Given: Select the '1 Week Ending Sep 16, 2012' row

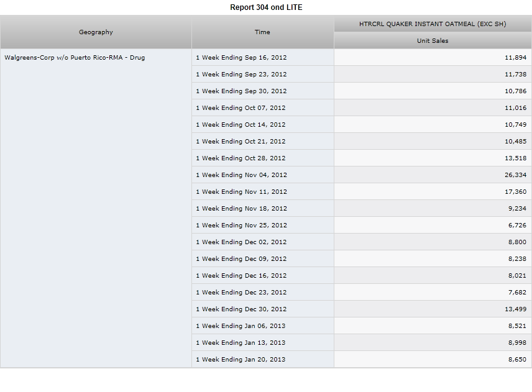Looking at the screenshot, I should coord(263,57).
